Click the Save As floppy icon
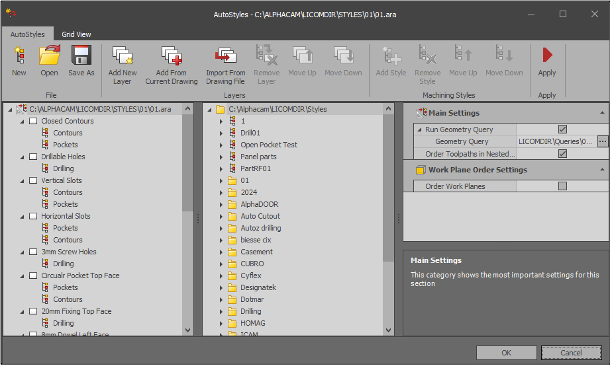The height and width of the screenshot is (365, 610). [x=81, y=55]
